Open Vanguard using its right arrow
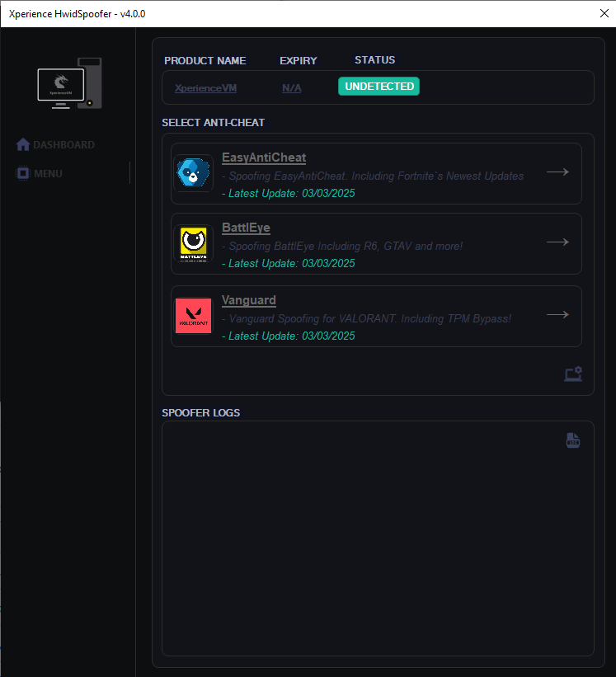The image size is (616, 677). 557,314
